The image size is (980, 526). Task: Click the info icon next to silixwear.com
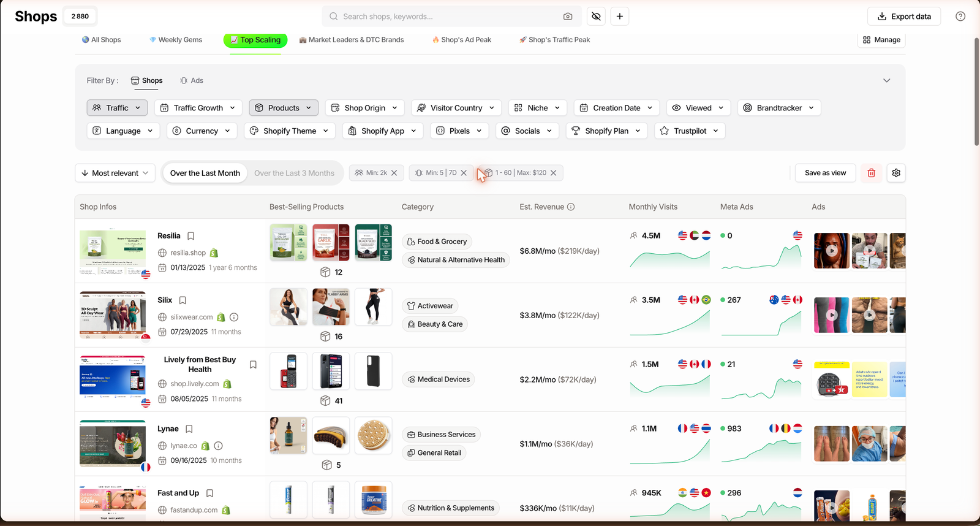pyautogui.click(x=234, y=318)
